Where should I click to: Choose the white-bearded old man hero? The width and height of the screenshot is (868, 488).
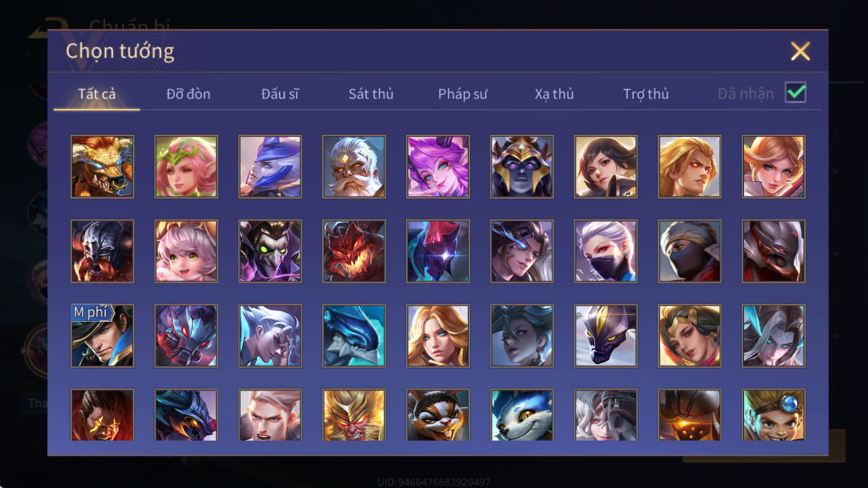(x=354, y=167)
